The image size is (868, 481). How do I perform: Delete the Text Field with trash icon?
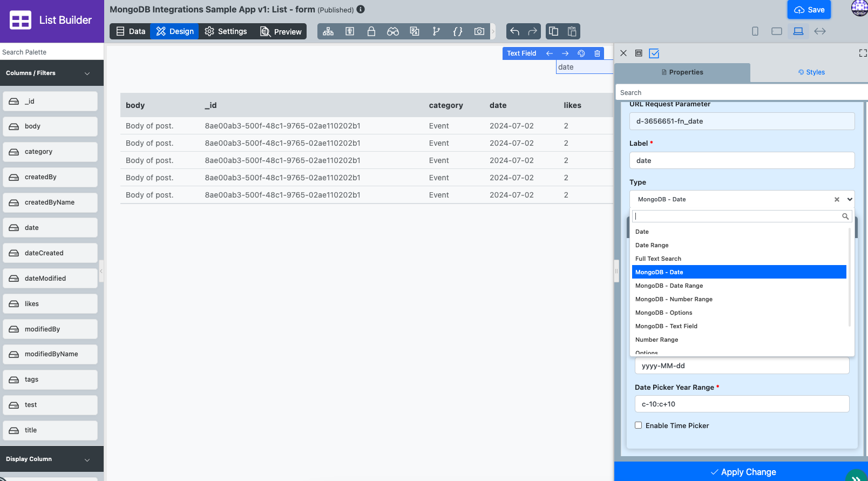597,53
